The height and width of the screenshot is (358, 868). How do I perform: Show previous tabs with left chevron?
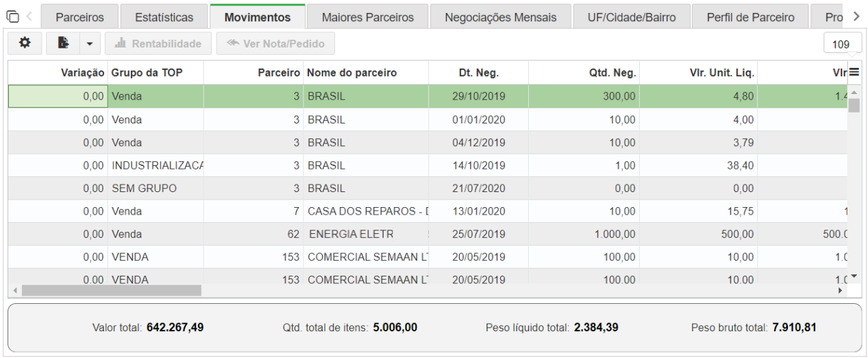tap(29, 16)
